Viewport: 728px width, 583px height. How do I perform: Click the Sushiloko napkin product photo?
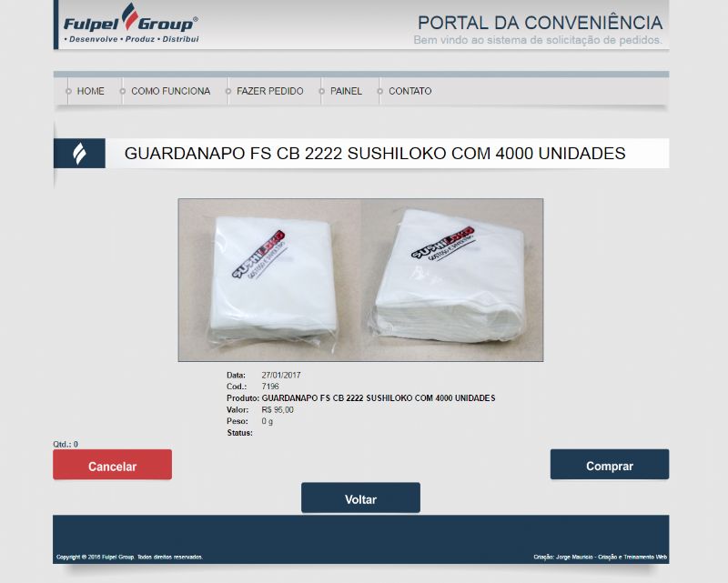click(x=360, y=280)
